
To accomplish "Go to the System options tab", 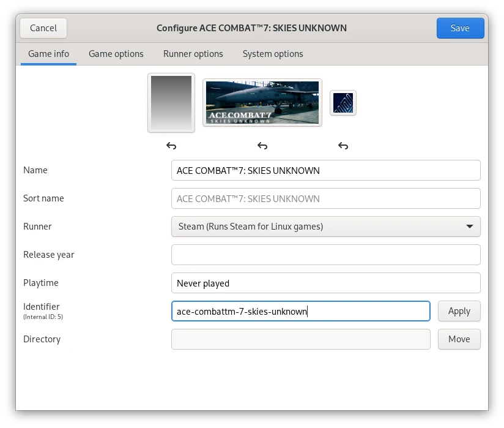I will 273,54.
